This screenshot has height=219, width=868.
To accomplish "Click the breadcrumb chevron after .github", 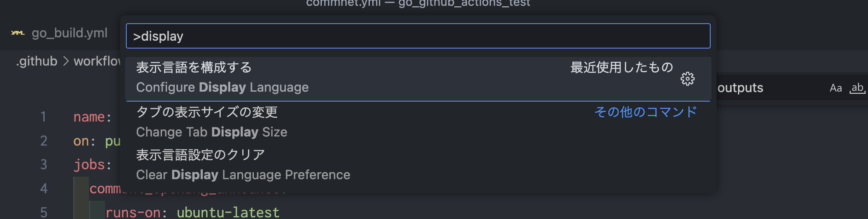I will point(65,61).
